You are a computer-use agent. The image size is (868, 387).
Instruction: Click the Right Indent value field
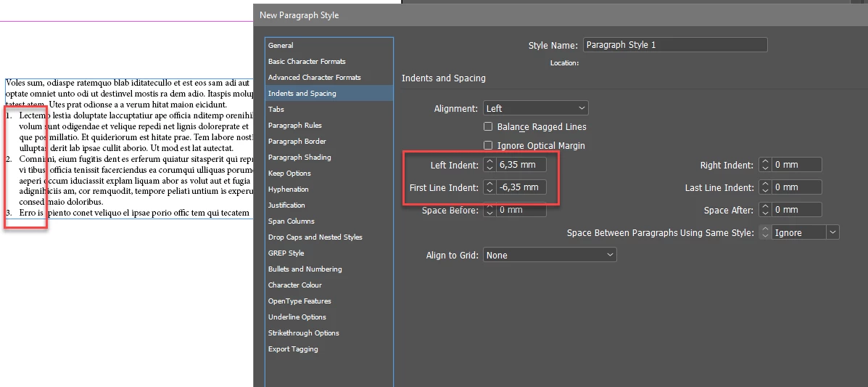(797, 165)
